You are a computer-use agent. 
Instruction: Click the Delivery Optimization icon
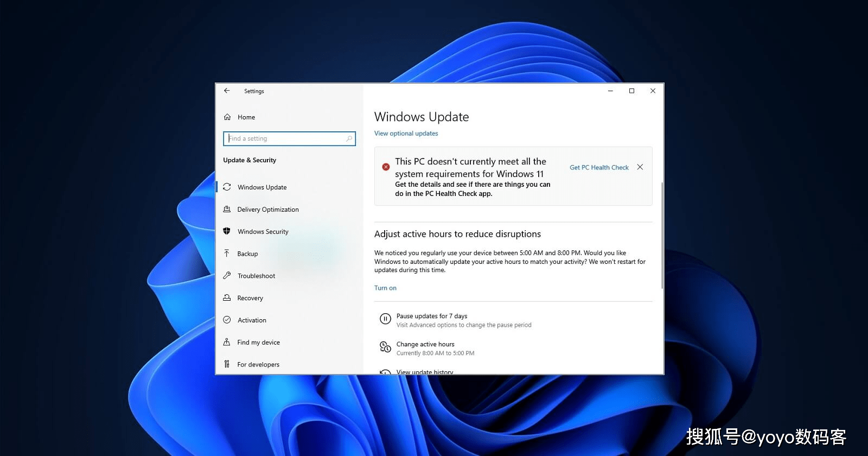click(x=227, y=209)
